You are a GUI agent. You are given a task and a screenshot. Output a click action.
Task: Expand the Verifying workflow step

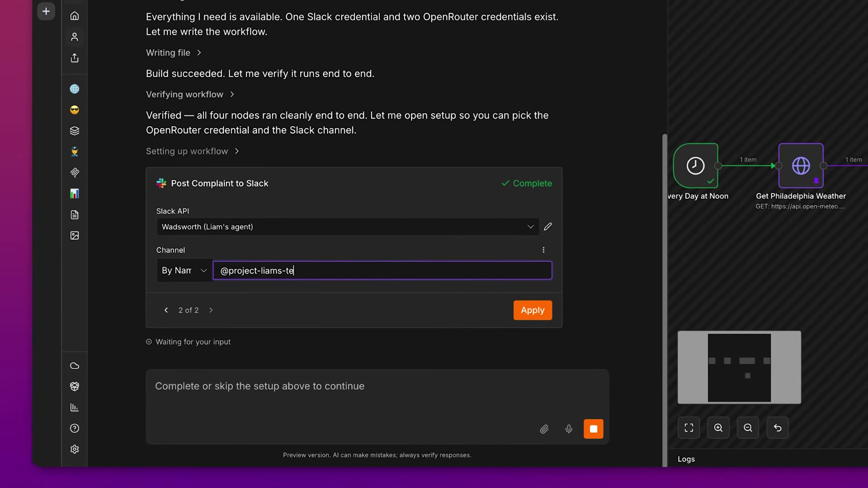[190, 94]
